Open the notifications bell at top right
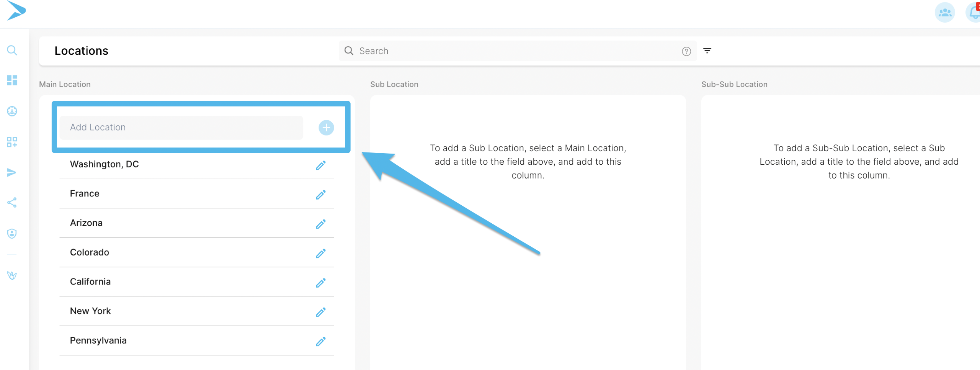980x370 pixels. point(974,13)
